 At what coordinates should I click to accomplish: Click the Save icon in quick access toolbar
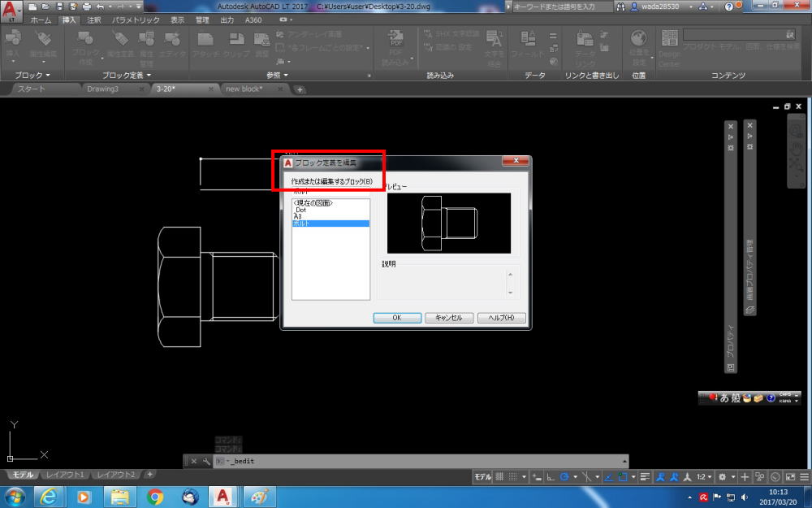click(x=59, y=7)
